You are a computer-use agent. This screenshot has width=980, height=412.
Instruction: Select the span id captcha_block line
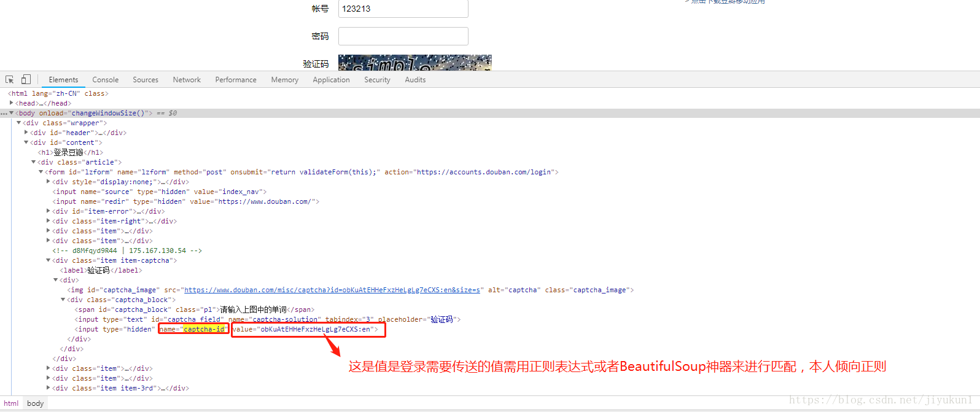194,309
